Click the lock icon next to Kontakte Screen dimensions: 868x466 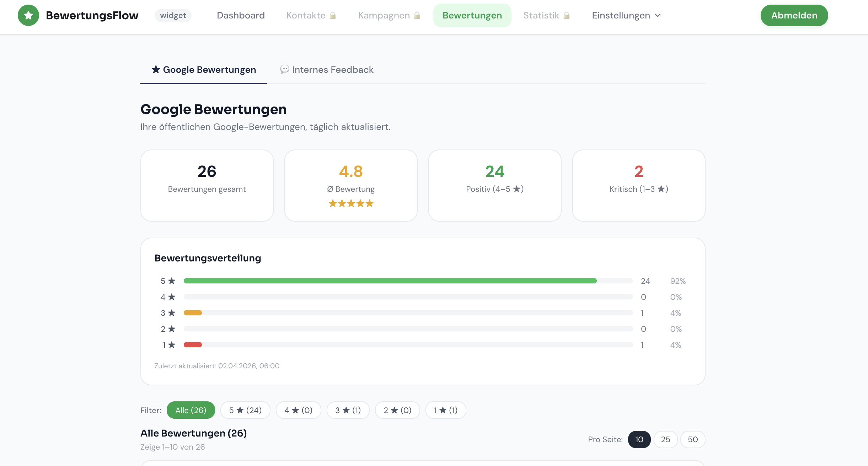tap(333, 15)
